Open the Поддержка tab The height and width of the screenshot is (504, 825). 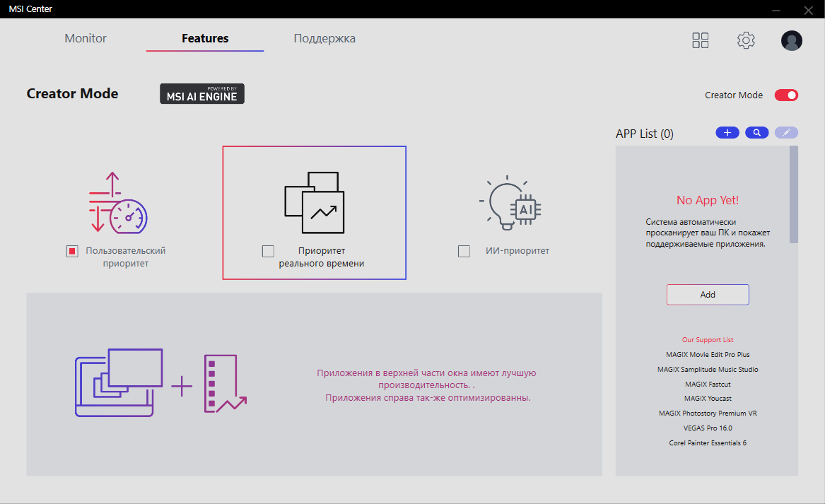click(x=324, y=38)
